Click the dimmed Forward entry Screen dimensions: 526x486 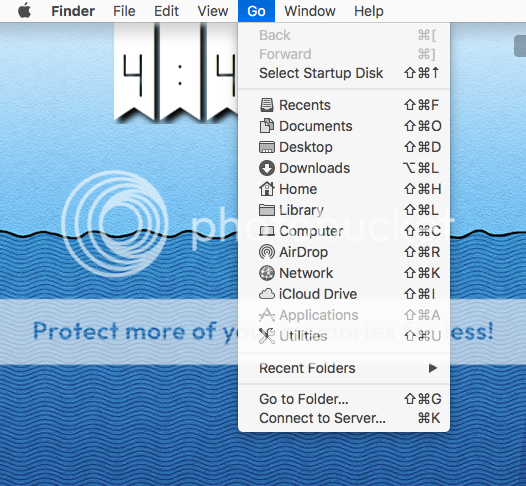pos(344,54)
